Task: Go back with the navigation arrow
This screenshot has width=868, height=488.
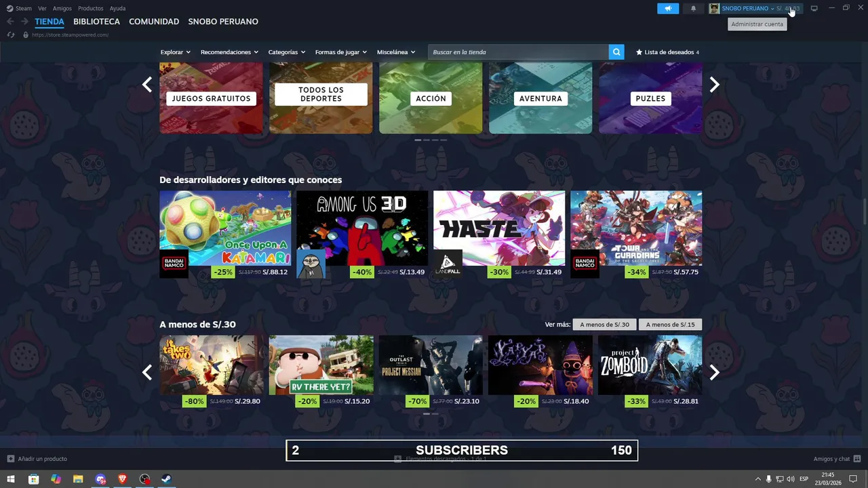Action: 10,22
